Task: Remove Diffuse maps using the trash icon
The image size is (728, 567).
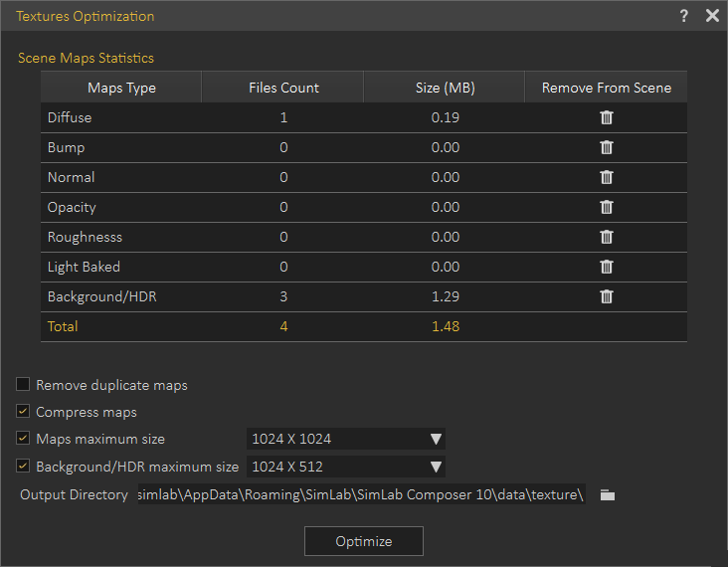Action: [x=607, y=117]
